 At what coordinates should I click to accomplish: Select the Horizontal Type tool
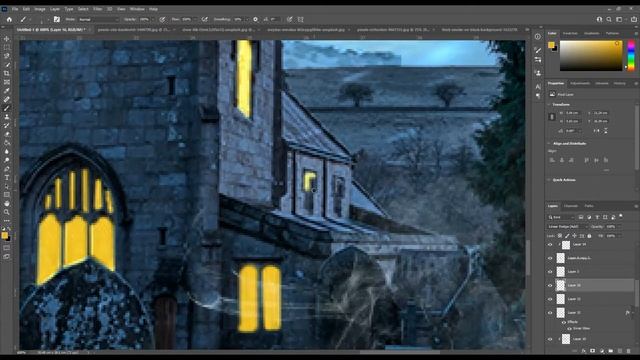(x=7, y=178)
